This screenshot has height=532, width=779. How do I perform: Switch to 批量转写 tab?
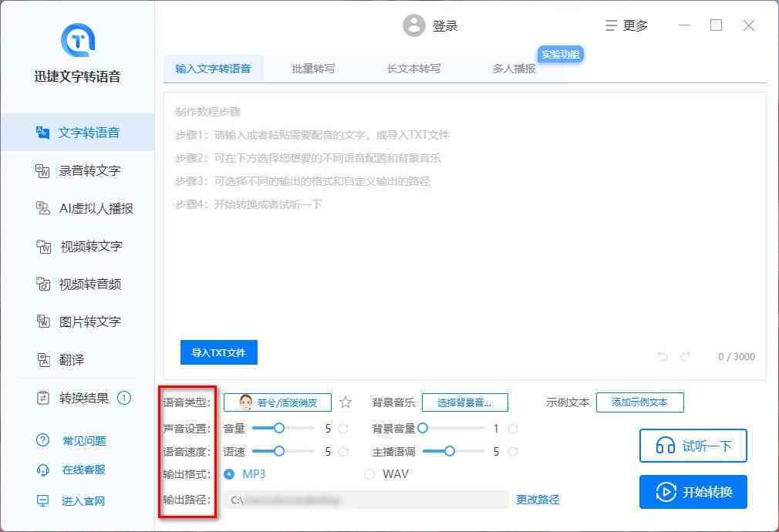pyautogui.click(x=313, y=69)
